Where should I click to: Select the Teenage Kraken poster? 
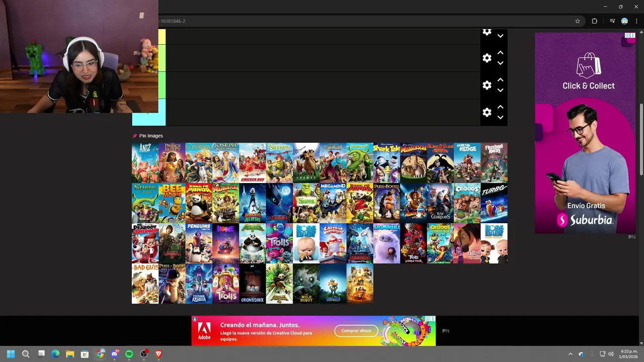(199, 283)
